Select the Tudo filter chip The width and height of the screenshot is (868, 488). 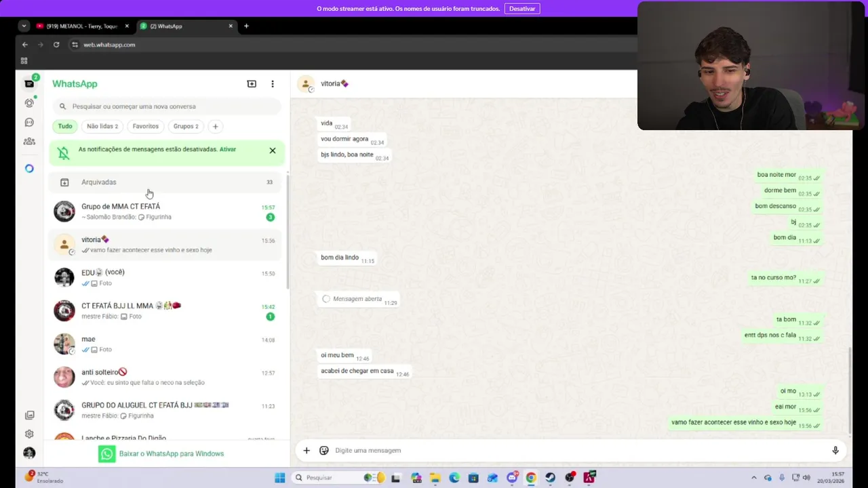click(x=65, y=126)
